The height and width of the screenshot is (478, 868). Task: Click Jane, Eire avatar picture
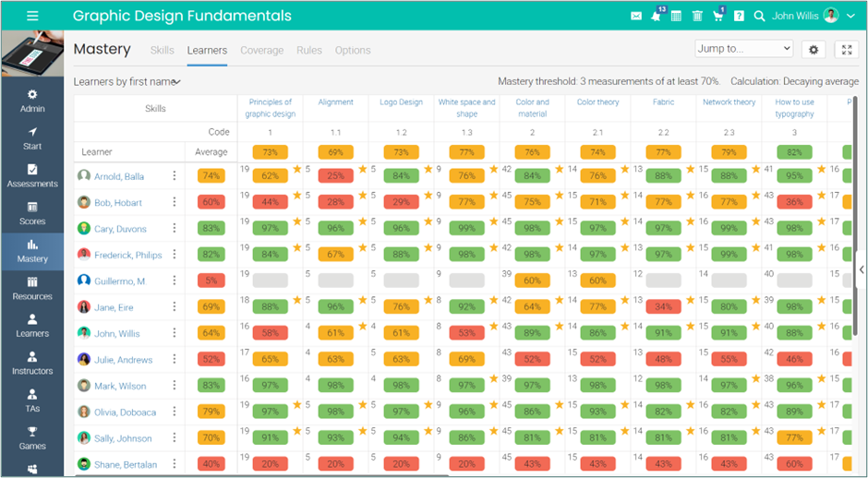click(84, 307)
